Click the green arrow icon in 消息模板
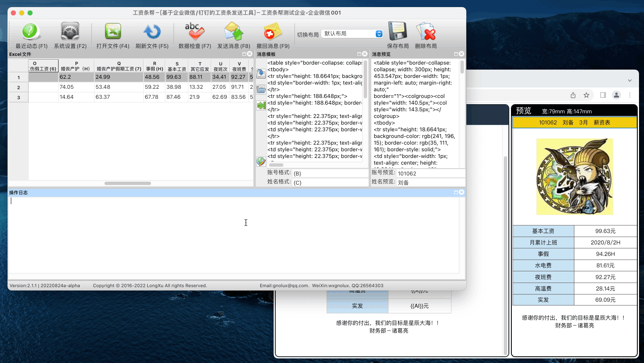The width and height of the screenshot is (644, 363). 261,105
